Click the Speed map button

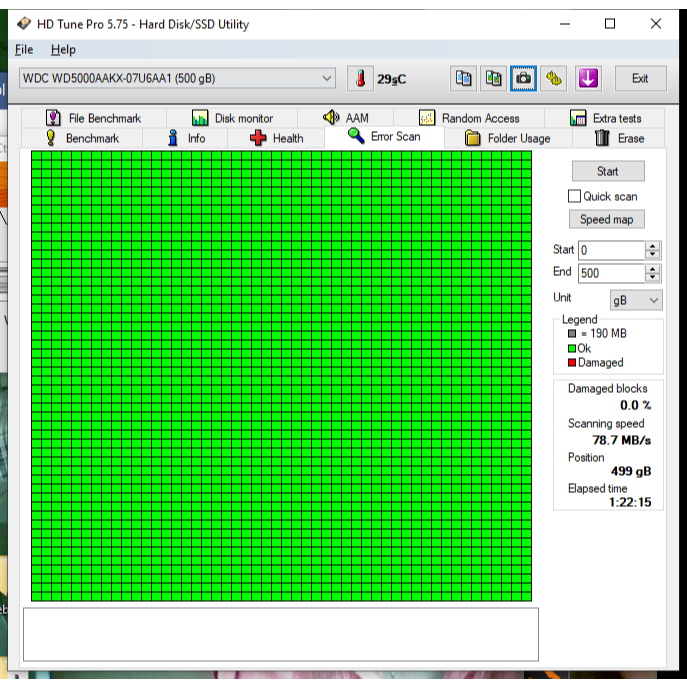[607, 219]
